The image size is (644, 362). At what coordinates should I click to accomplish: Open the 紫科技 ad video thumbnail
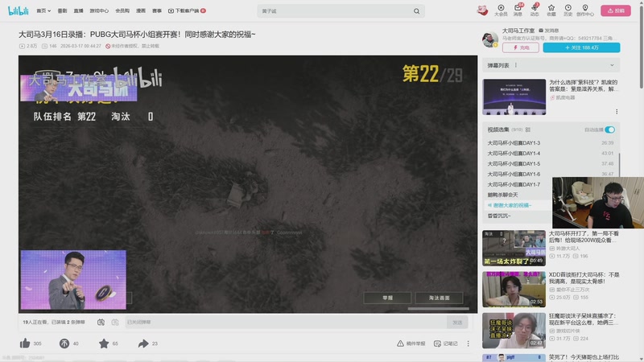514,97
